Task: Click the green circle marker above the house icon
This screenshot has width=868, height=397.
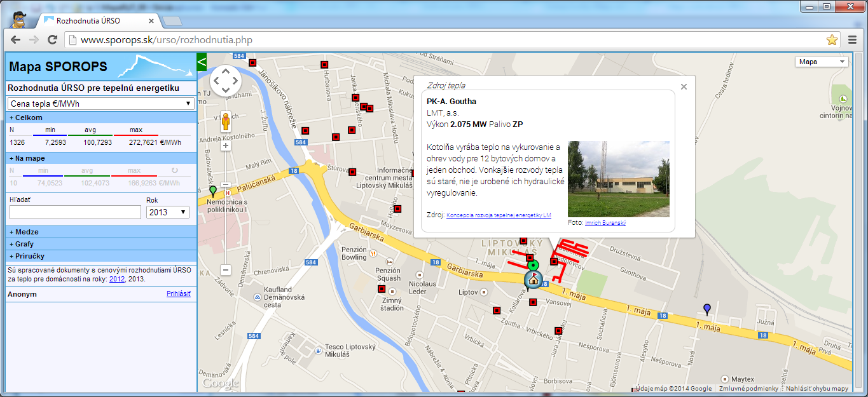Action: [534, 265]
